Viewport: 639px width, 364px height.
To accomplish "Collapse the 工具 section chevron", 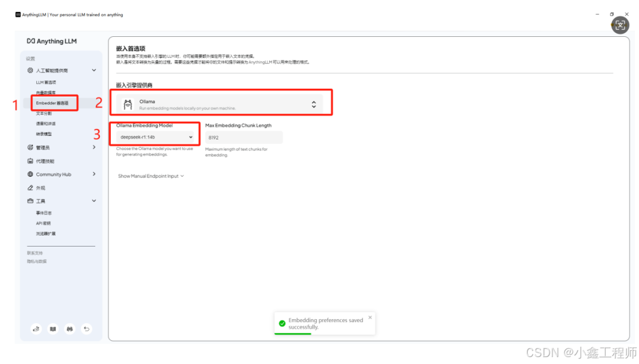I will pos(94,201).
